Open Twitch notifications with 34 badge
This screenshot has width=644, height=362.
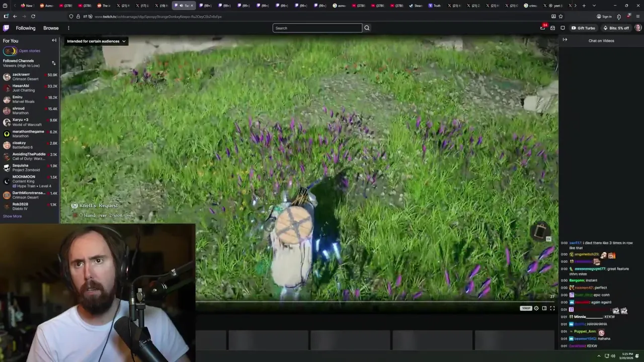click(x=543, y=28)
